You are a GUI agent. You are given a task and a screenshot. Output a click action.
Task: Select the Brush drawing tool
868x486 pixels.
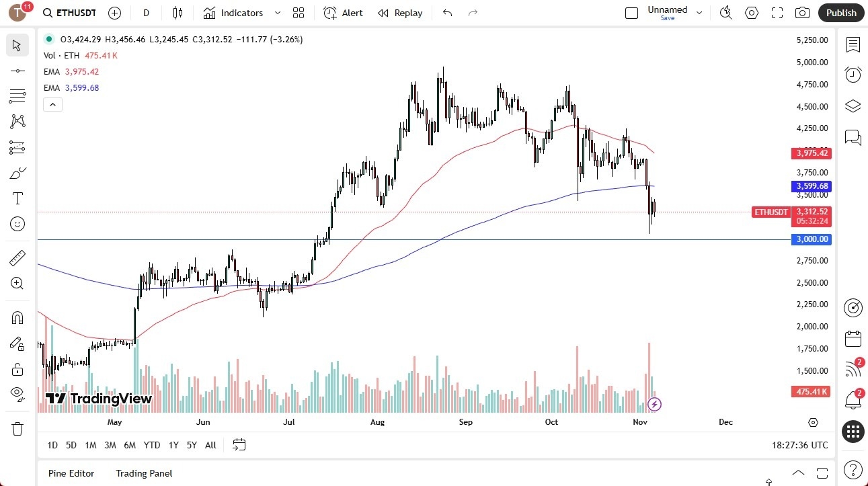pyautogui.click(x=17, y=173)
